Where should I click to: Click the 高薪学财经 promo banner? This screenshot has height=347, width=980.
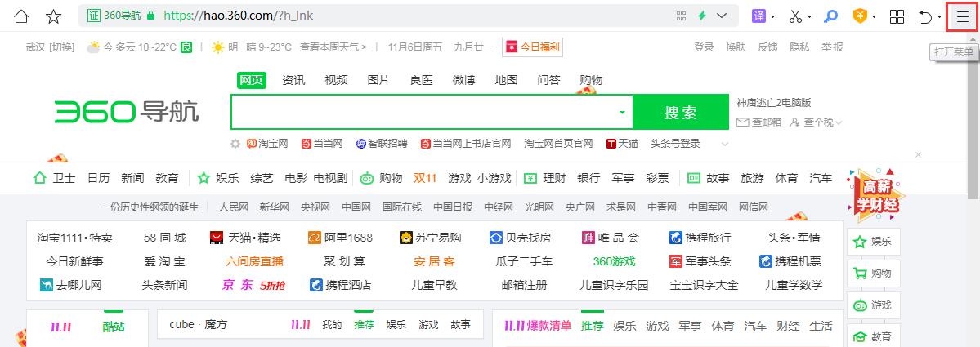point(875,195)
